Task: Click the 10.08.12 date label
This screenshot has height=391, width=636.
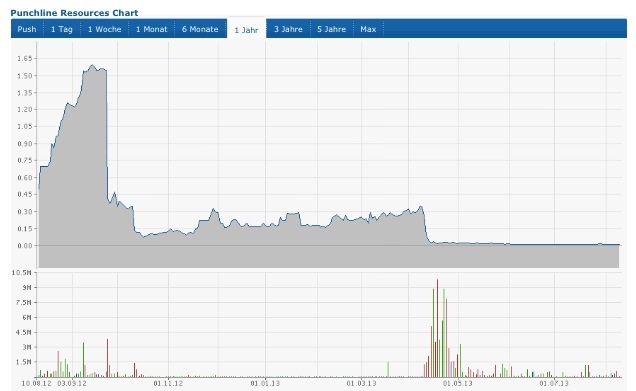Action: (37, 383)
